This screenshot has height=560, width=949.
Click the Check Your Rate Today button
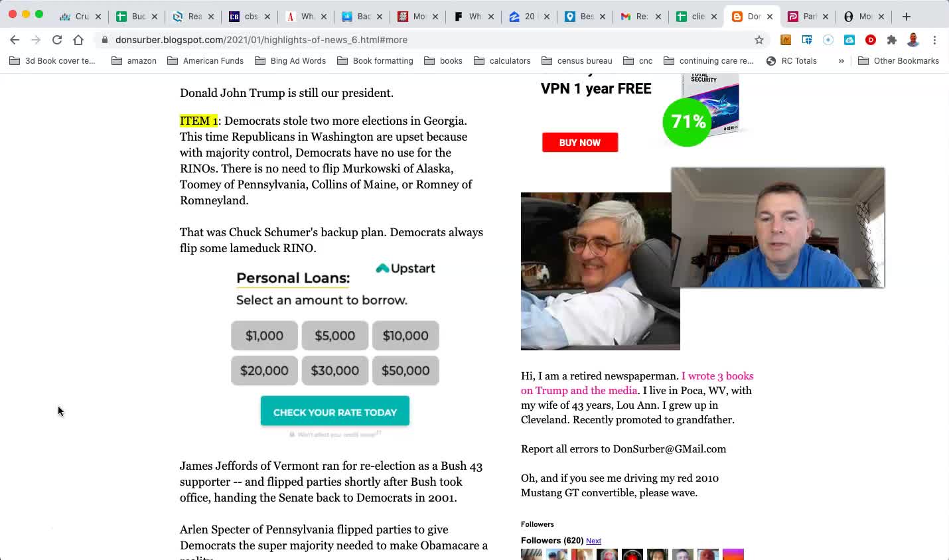tap(335, 412)
